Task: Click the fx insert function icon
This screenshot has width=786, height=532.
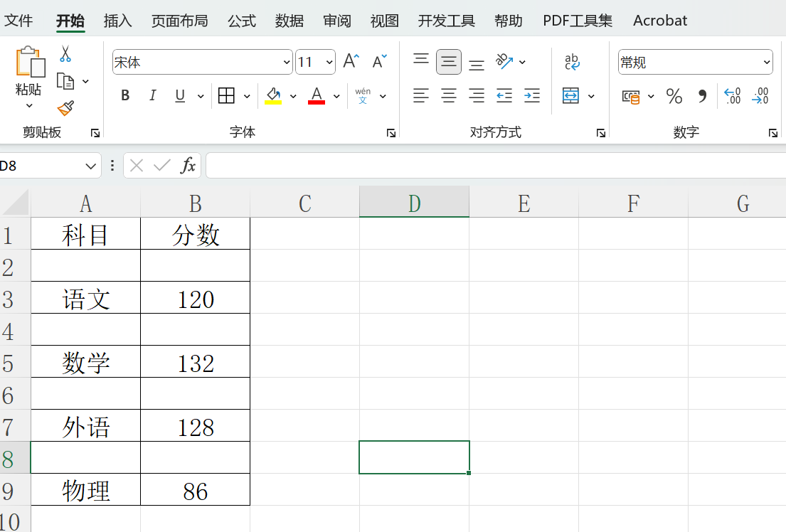Action: pyautogui.click(x=188, y=166)
